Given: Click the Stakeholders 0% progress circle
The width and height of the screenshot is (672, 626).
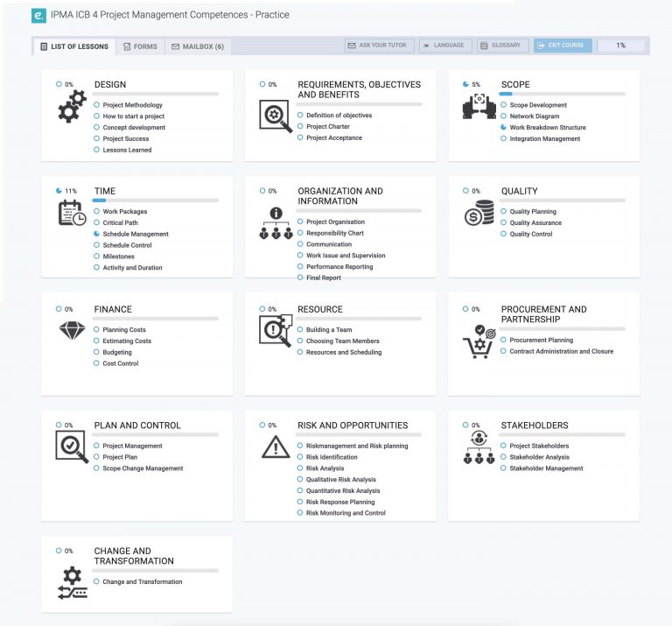Looking at the screenshot, I should point(465,425).
